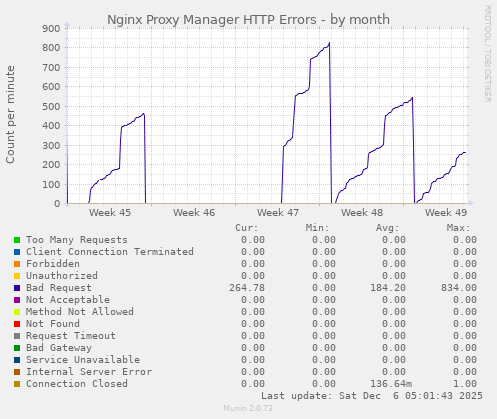This screenshot has height=419, width=497.
Task: Click the Too Many Requests legend label
Action: point(77,240)
